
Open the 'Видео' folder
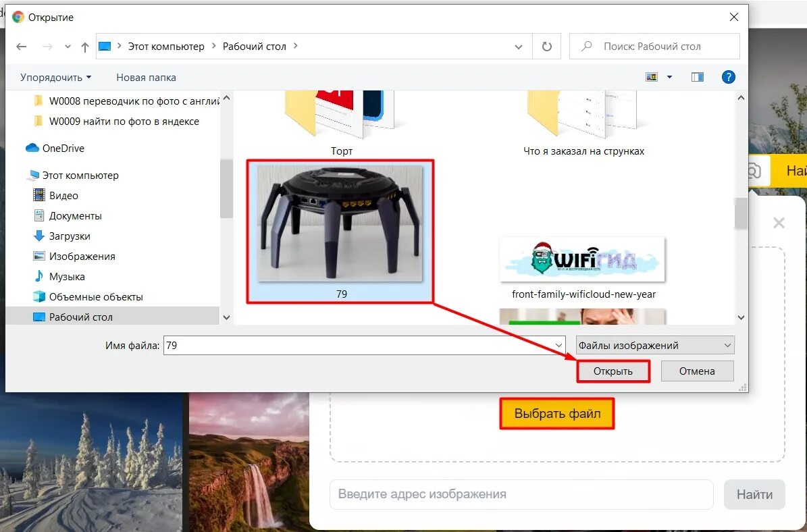55,196
